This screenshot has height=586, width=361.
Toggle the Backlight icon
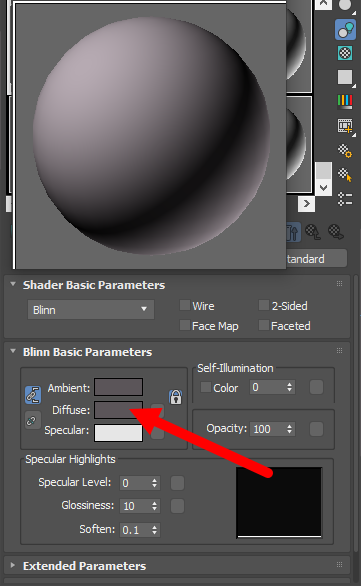345,30
